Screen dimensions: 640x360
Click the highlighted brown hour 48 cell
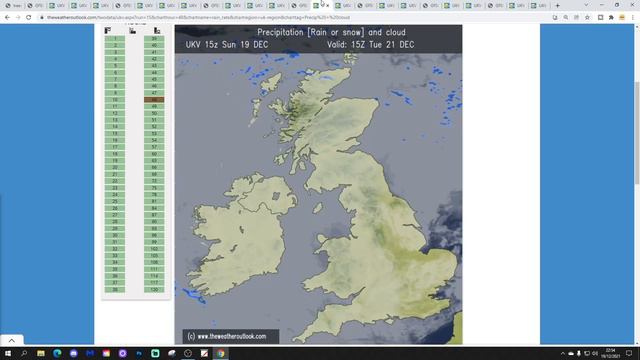tap(154, 100)
